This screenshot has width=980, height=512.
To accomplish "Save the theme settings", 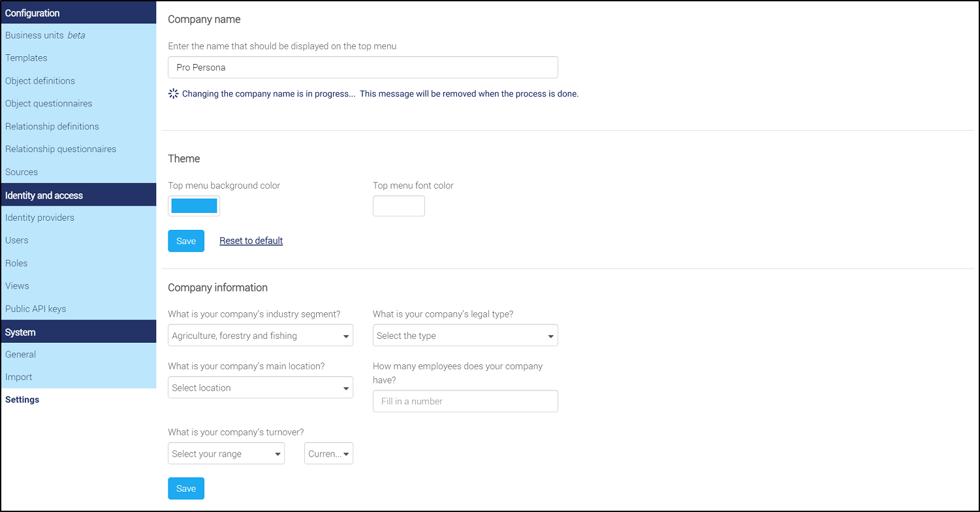I will [x=186, y=241].
